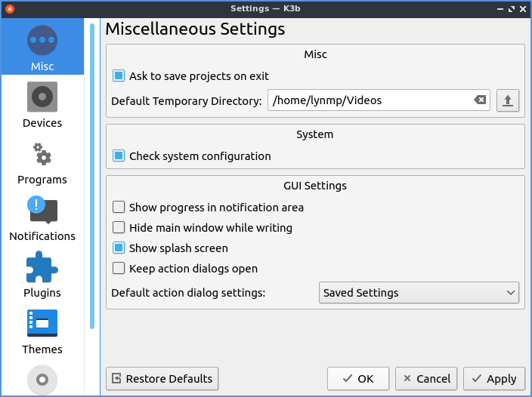Open the Notifications settings section
Screen dimensions: 532x397
coord(42,211)
